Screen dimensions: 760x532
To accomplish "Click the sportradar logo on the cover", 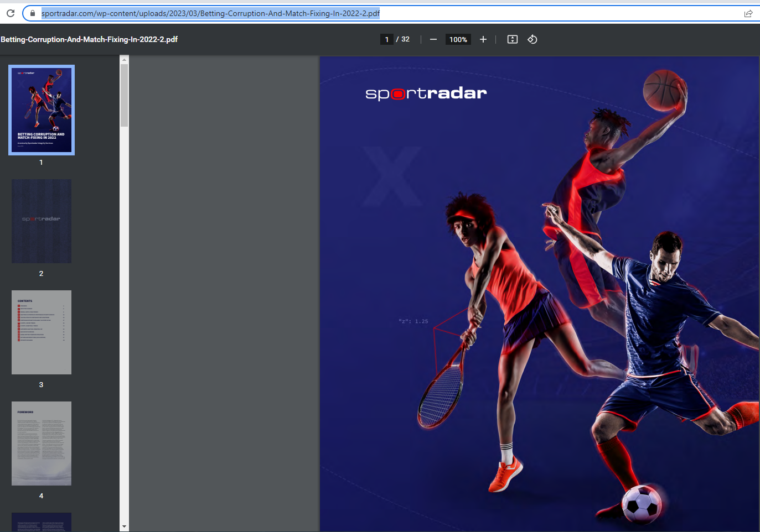I will click(426, 93).
